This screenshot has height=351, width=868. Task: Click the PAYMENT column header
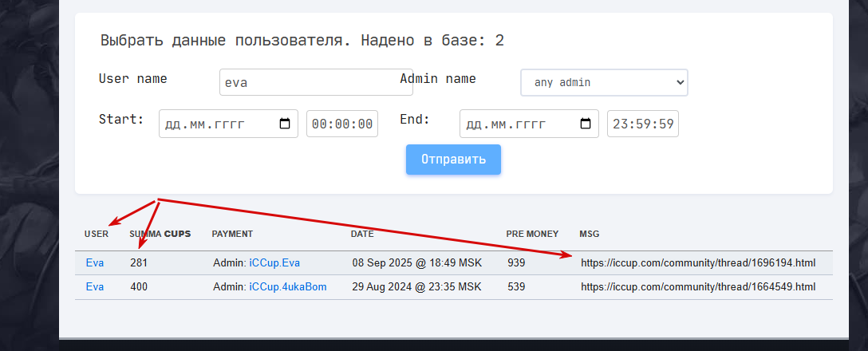pos(232,235)
